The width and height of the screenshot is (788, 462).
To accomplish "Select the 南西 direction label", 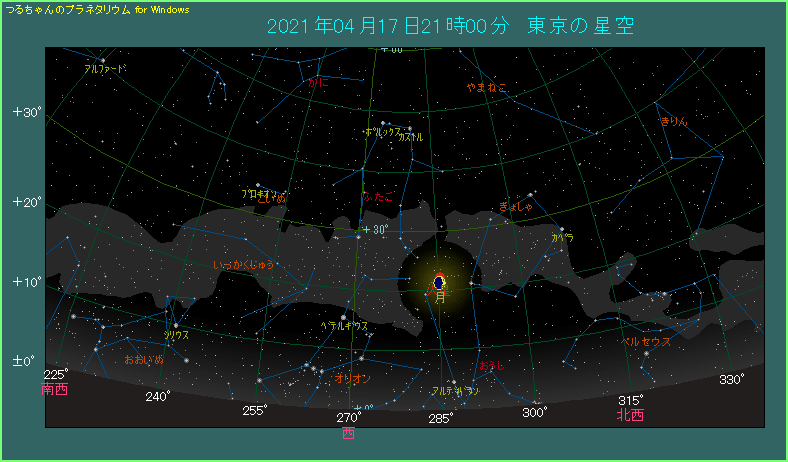I will pyautogui.click(x=55, y=390).
